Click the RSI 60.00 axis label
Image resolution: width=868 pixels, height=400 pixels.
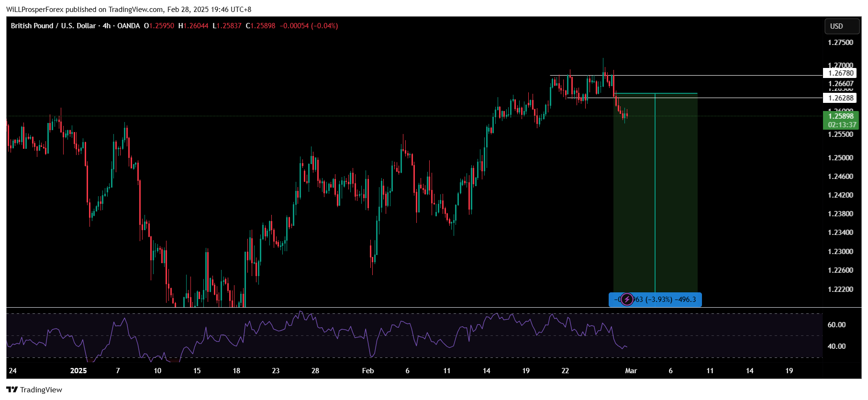pos(836,325)
